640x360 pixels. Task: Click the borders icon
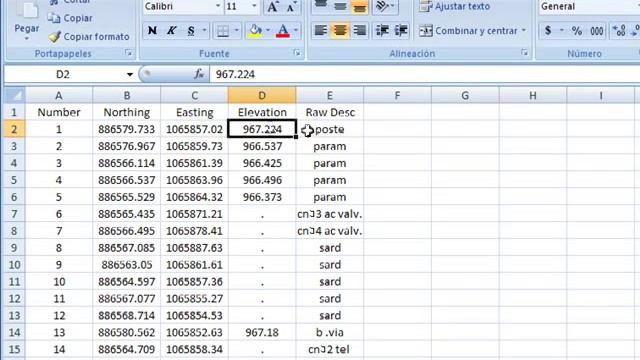223,31
